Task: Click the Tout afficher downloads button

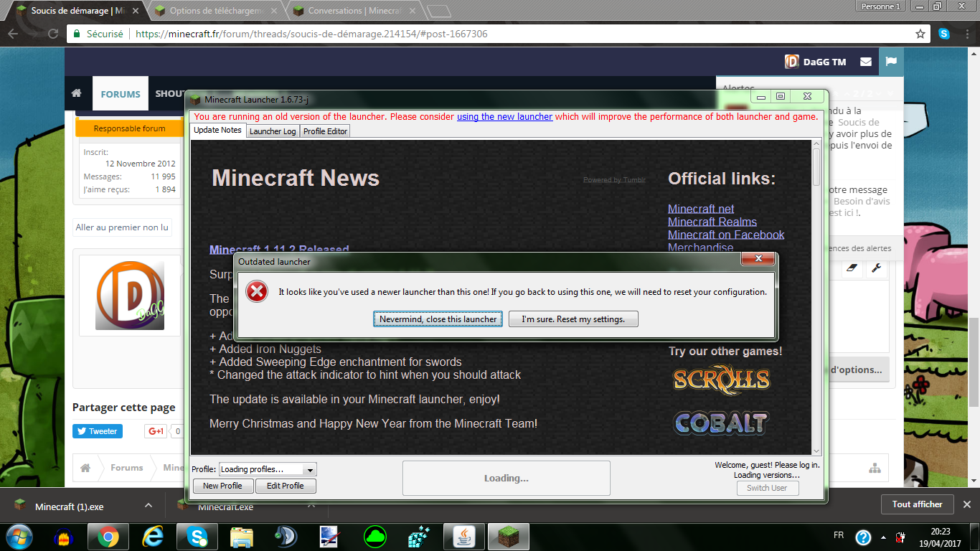Action: pos(917,504)
